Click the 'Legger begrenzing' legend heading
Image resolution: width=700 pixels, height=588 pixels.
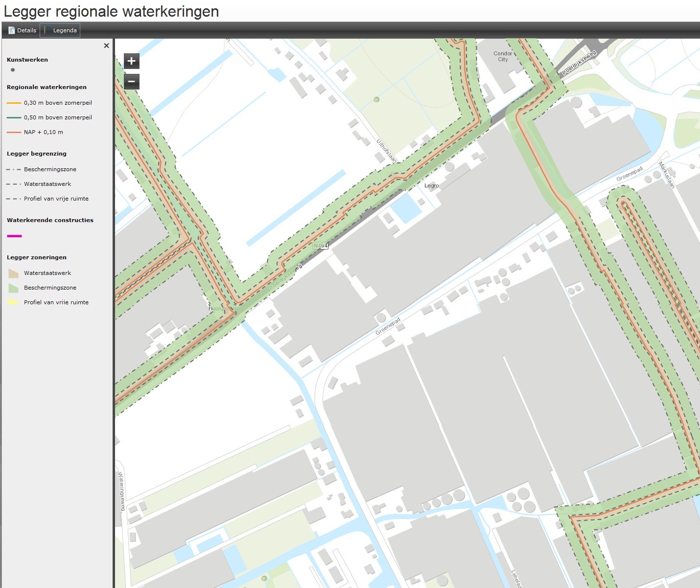point(37,154)
